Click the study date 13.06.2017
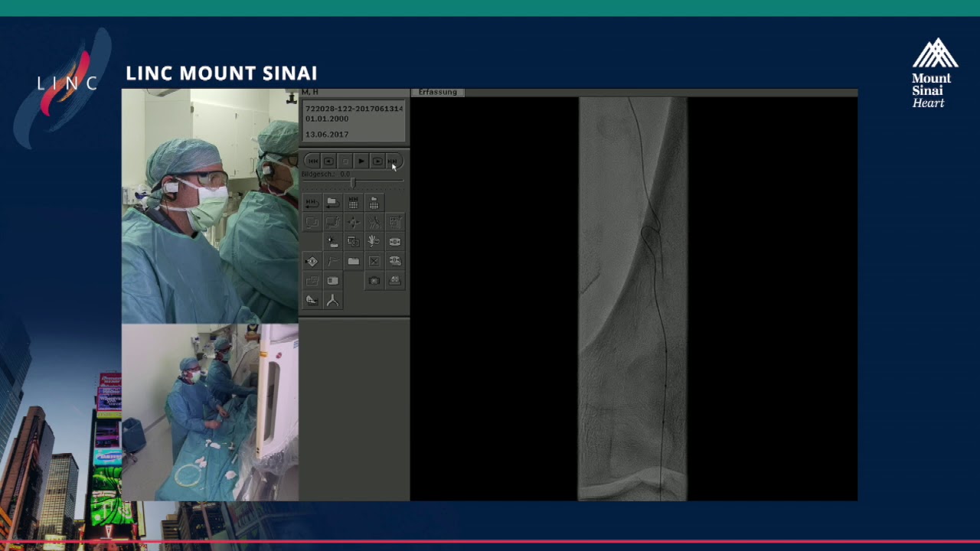The image size is (980, 551). tap(327, 135)
